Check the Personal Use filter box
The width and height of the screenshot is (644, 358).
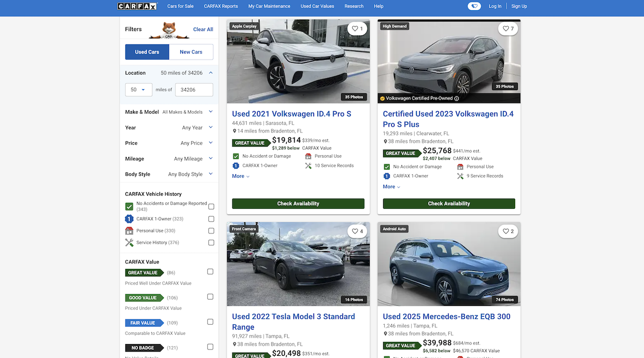211,231
